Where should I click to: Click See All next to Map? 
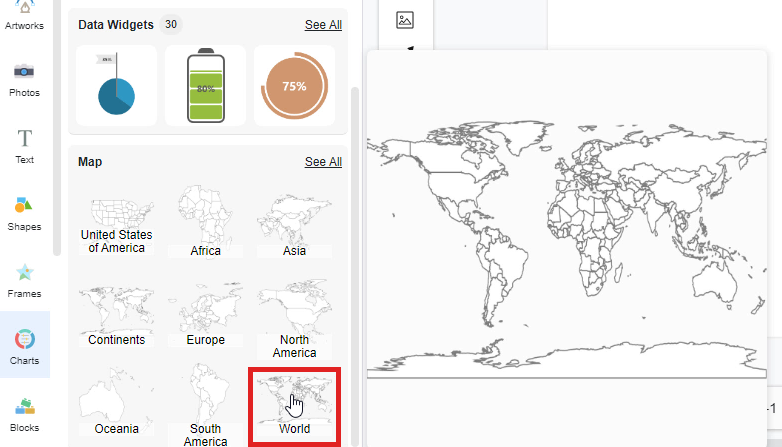pyautogui.click(x=323, y=162)
